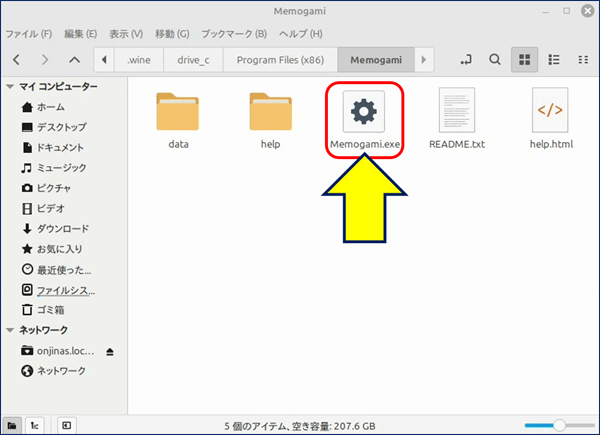Adjust the icon zoom slider

559,425
